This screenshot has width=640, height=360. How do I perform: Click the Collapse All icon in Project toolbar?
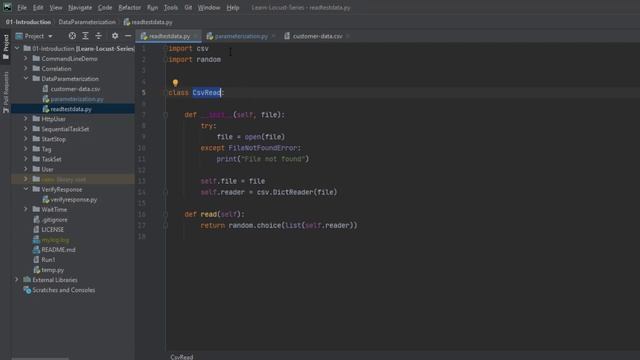pyautogui.click(x=98, y=36)
